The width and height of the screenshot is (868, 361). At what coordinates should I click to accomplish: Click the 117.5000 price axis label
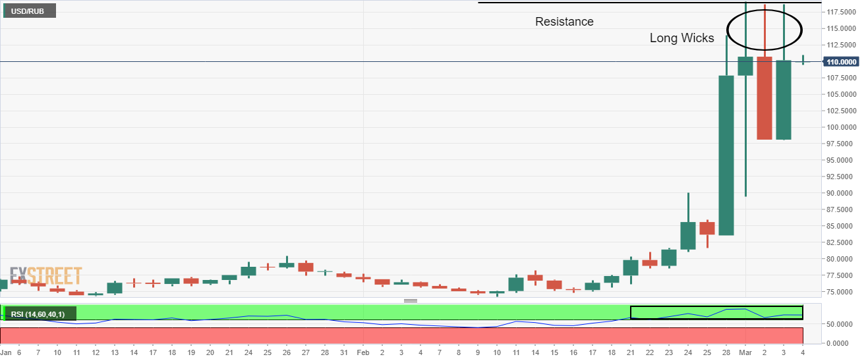click(x=841, y=12)
